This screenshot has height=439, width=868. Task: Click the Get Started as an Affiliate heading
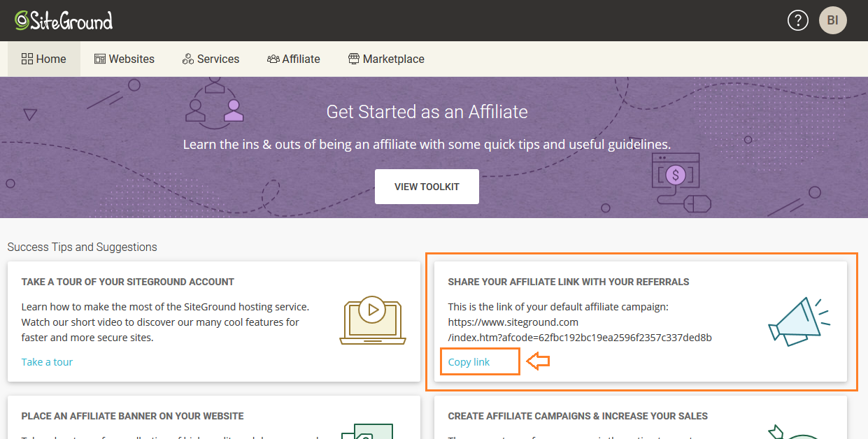click(427, 112)
